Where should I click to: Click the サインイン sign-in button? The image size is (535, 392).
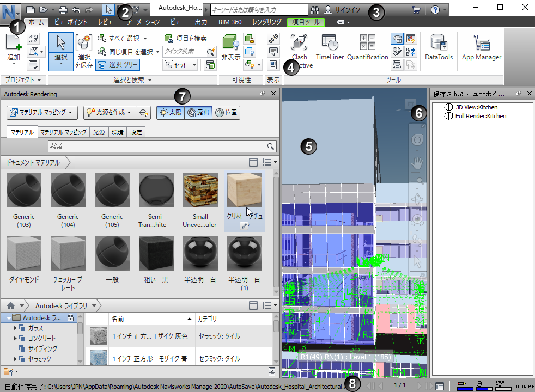[x=342, y=10]
